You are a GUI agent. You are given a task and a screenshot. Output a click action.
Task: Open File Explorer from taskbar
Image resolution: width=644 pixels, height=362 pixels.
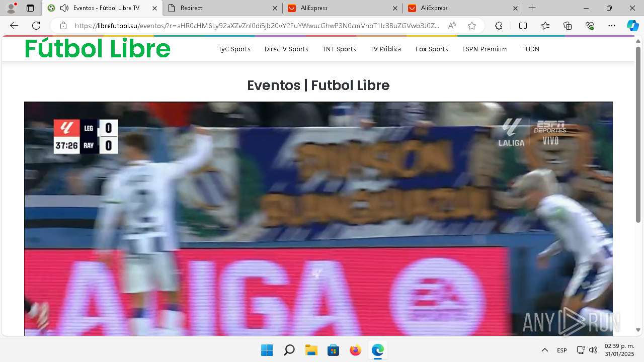coord(311,350)
